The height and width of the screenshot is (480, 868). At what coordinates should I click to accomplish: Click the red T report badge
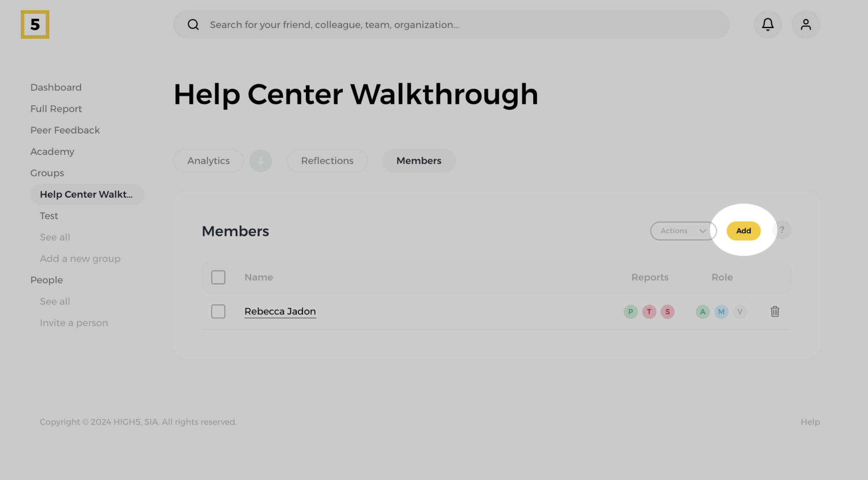click(x=649, y=312)
